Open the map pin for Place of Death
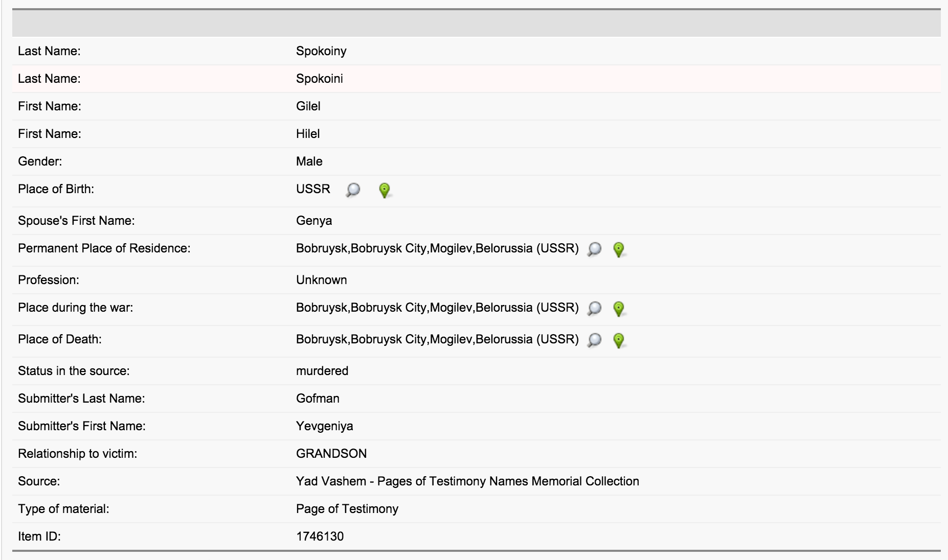Screen dimensions: 948x560 [618, 340]
